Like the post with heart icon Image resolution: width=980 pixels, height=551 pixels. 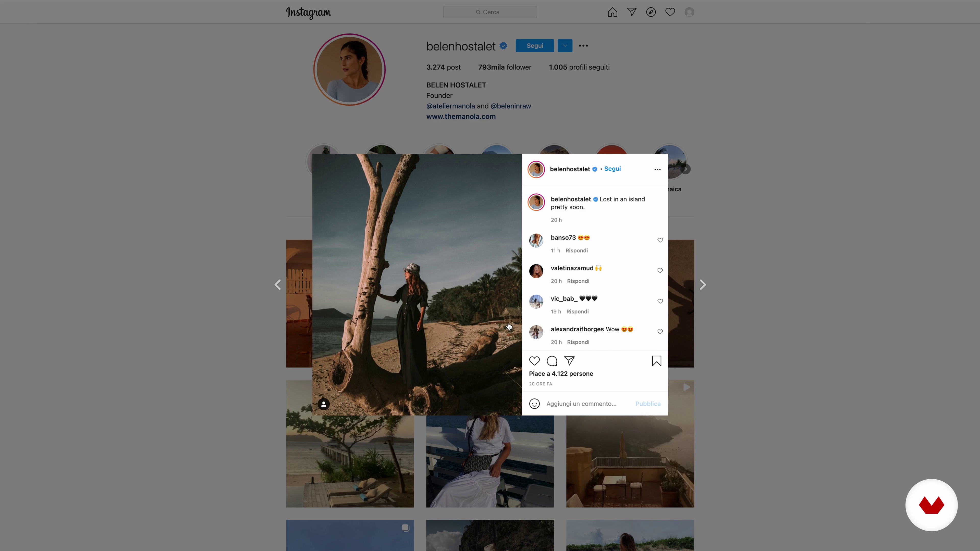pyautogui.click(x=534, y=361)
